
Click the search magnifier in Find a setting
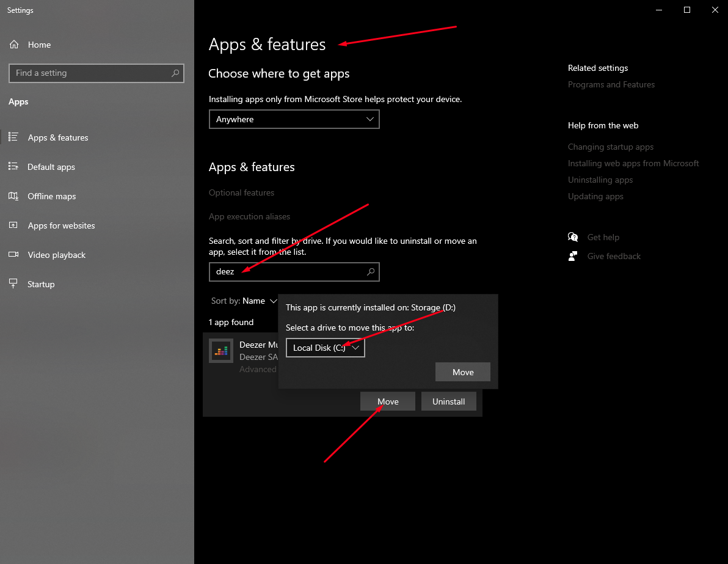[175, 73]
